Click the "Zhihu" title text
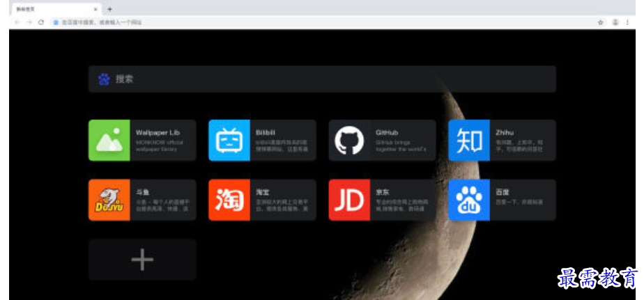644x300 pixels. (505, 132)
